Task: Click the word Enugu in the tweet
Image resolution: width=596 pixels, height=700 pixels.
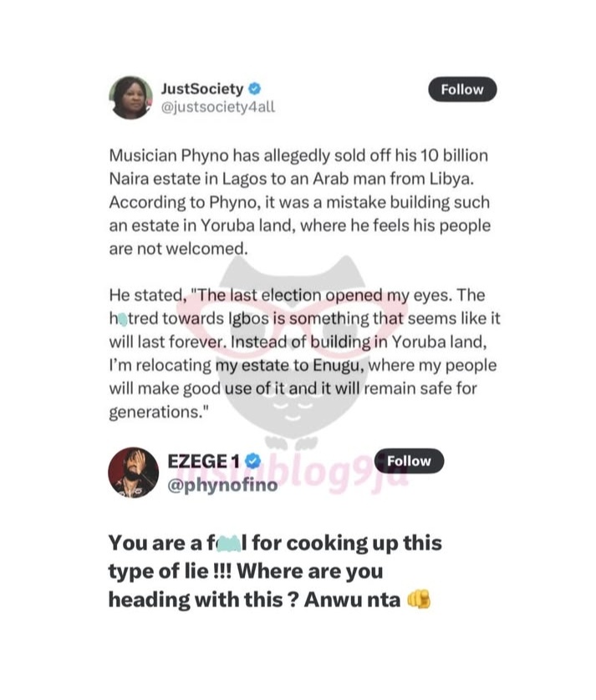Action: click(x=338, y=366)
